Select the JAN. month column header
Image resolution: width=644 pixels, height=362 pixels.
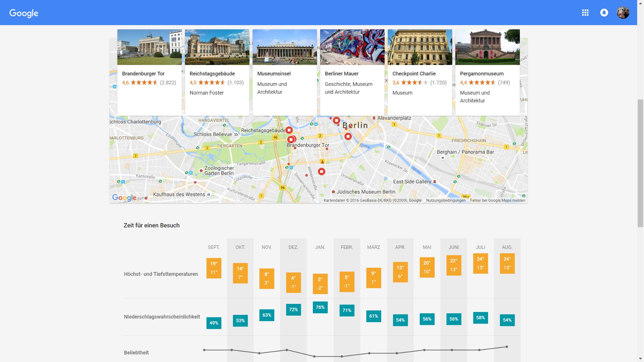pos(320,247)
